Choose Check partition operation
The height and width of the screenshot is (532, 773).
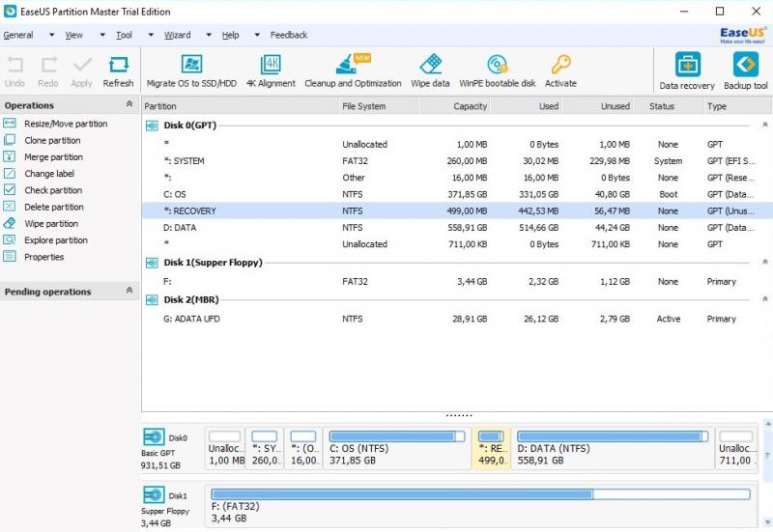point(53,190)
